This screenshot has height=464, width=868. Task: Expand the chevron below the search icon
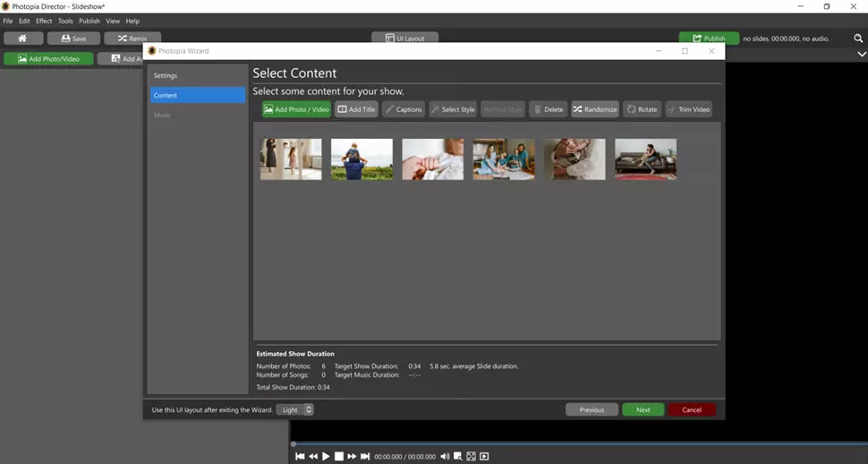click(861, 55)
